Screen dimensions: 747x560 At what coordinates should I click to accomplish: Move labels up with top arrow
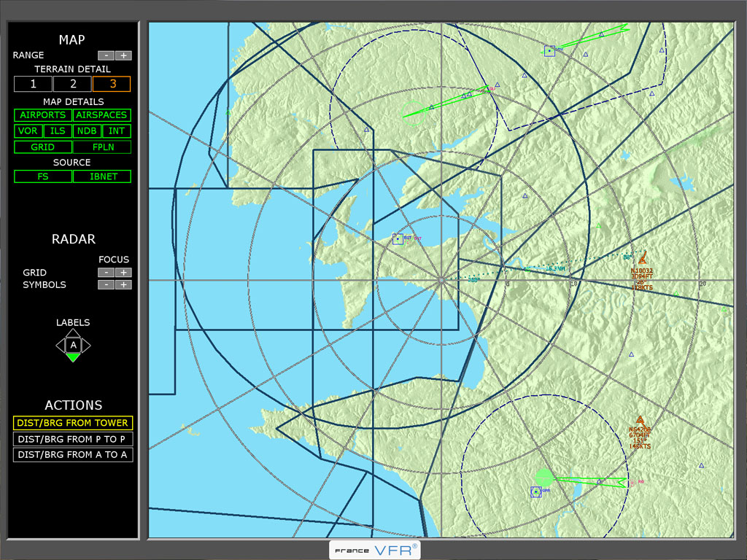pyautogui.click(x=73, y=333)
